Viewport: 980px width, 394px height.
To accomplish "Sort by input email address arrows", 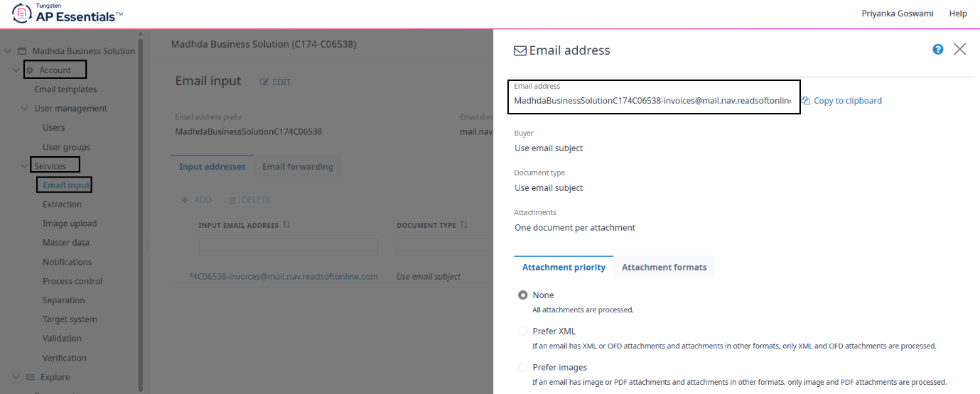I will pos(286,225).
